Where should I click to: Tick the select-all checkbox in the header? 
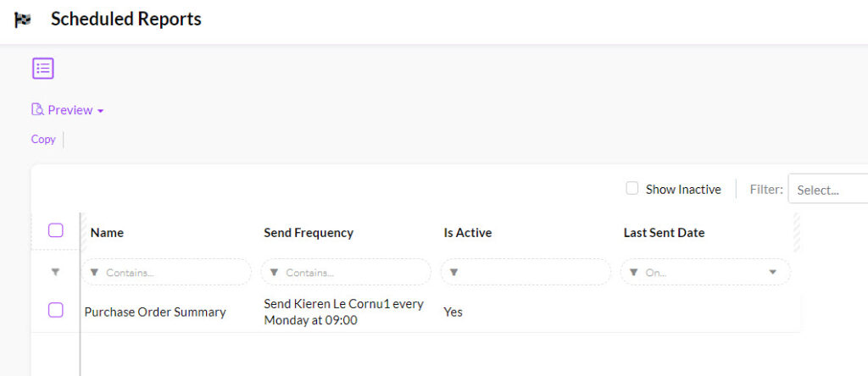55,230
